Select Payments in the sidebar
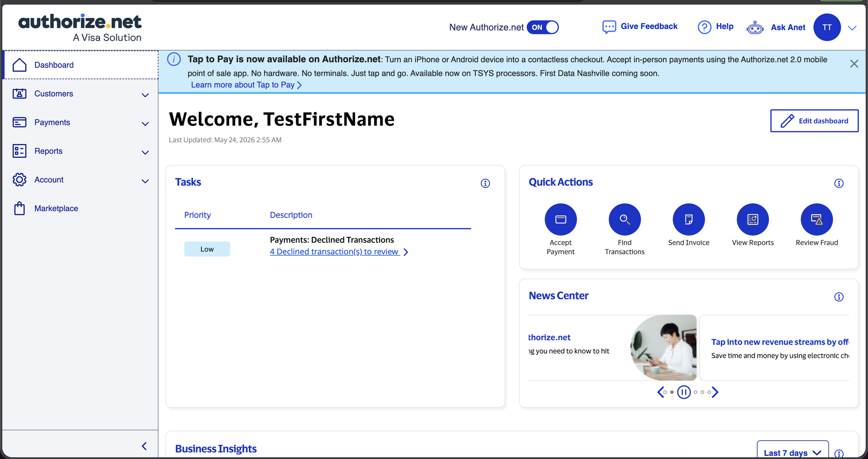The height and width of the screenshot is (459, 868). [80, 122]
